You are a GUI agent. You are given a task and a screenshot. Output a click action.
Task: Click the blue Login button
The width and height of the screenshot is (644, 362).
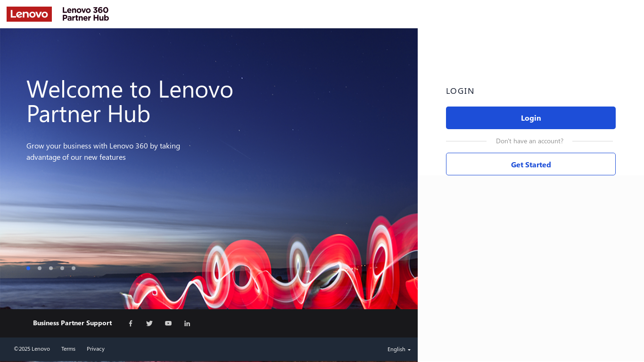click(x=531, y=118)
